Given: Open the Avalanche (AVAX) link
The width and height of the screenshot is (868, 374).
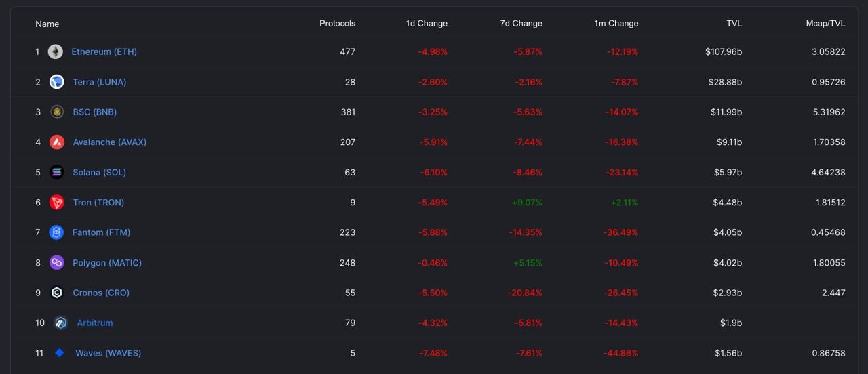Looking at the screenshot, I should (109, 142).
